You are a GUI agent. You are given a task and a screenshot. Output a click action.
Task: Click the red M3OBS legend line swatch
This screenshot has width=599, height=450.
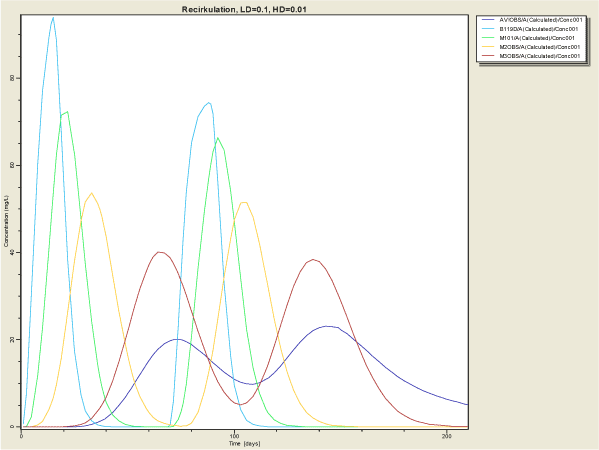pyautogui.click(x=488, y=56)
